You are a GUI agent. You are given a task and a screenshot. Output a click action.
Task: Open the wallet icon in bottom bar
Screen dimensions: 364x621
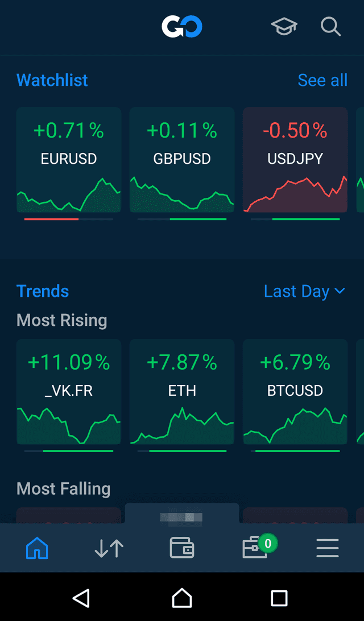click(181, 548)
